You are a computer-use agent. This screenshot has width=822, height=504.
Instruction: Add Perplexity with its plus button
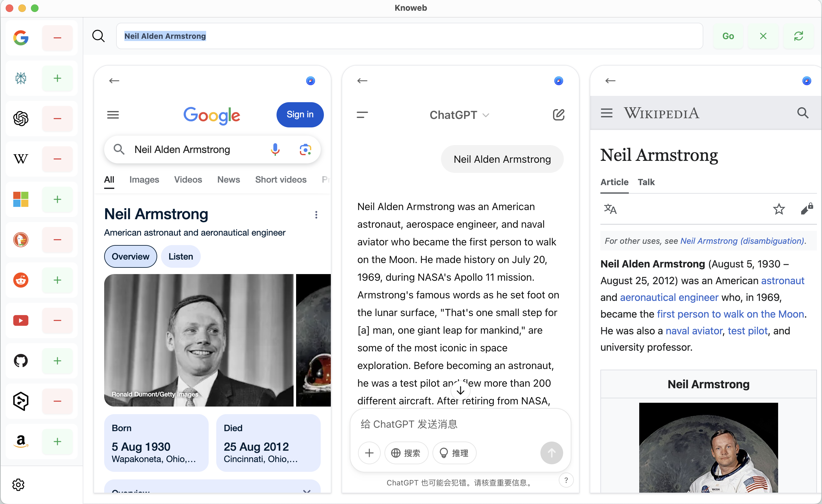click(57, 78)
